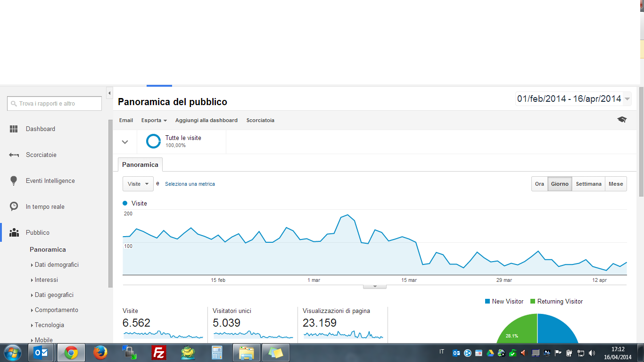
Task: Open Eventi Intelligence in the sidebar
Action: (x=50, y=181)
